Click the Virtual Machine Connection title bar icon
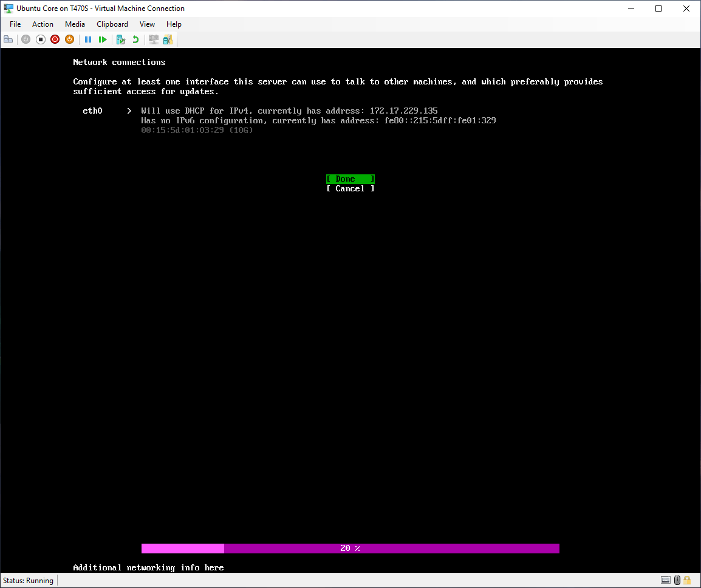 pos(9,8)
